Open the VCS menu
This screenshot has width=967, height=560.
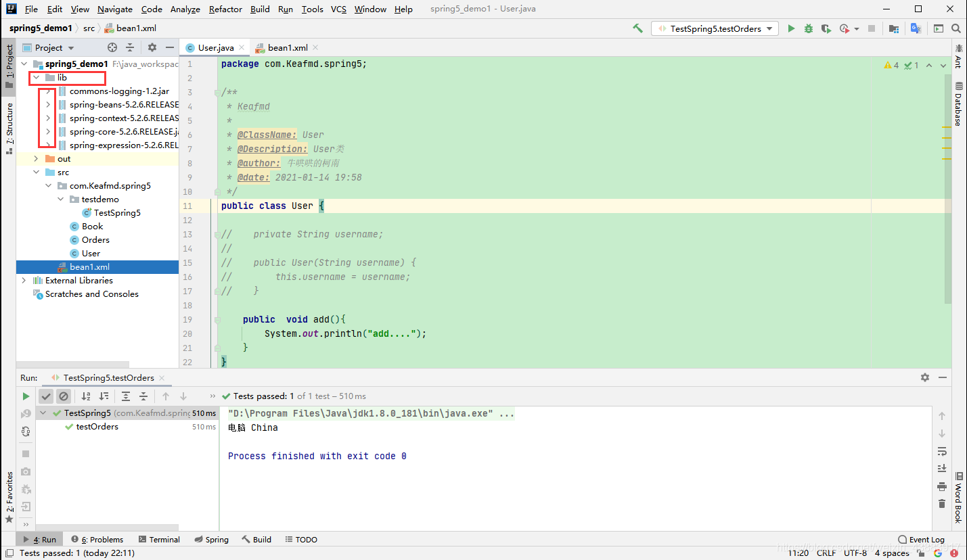click(x=338, y=9)
